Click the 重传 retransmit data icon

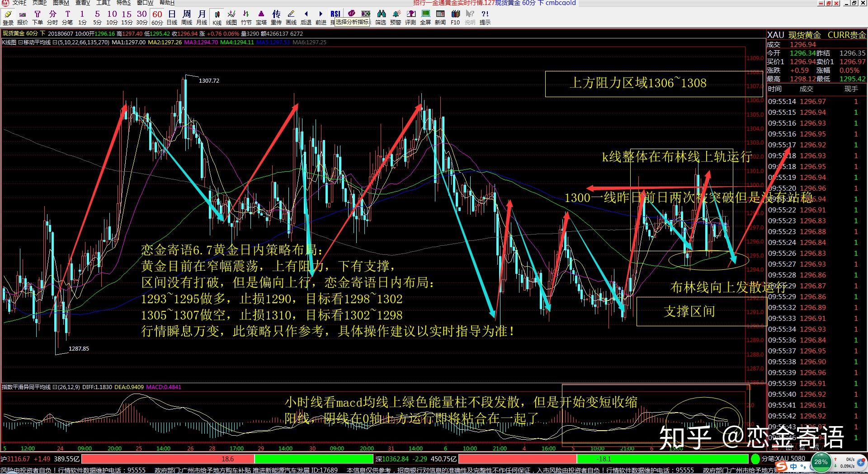pyautogui.click(x=276, y=18)
